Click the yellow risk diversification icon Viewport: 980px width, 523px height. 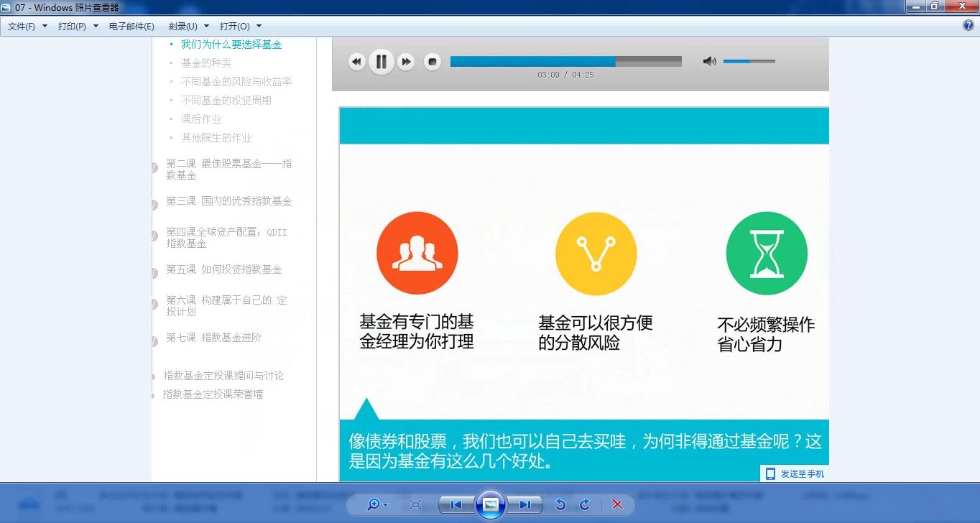point(596,253)
